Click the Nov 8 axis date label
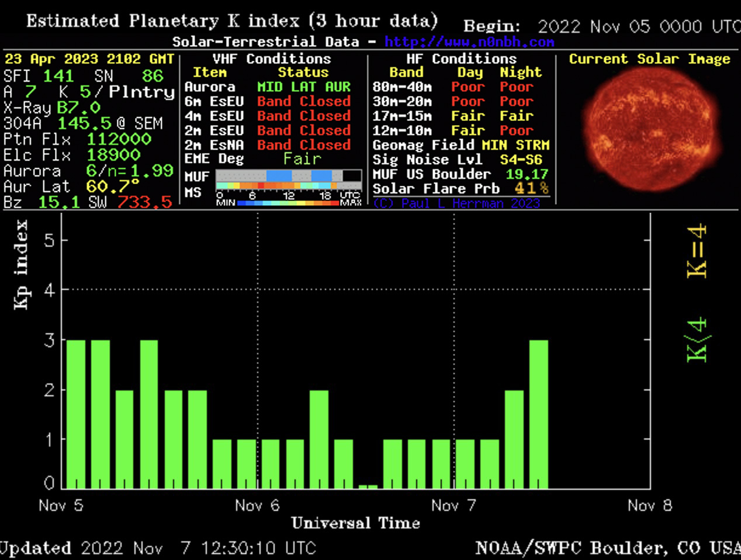This screenshot has width=741, height=560. (x=650, y=505)
